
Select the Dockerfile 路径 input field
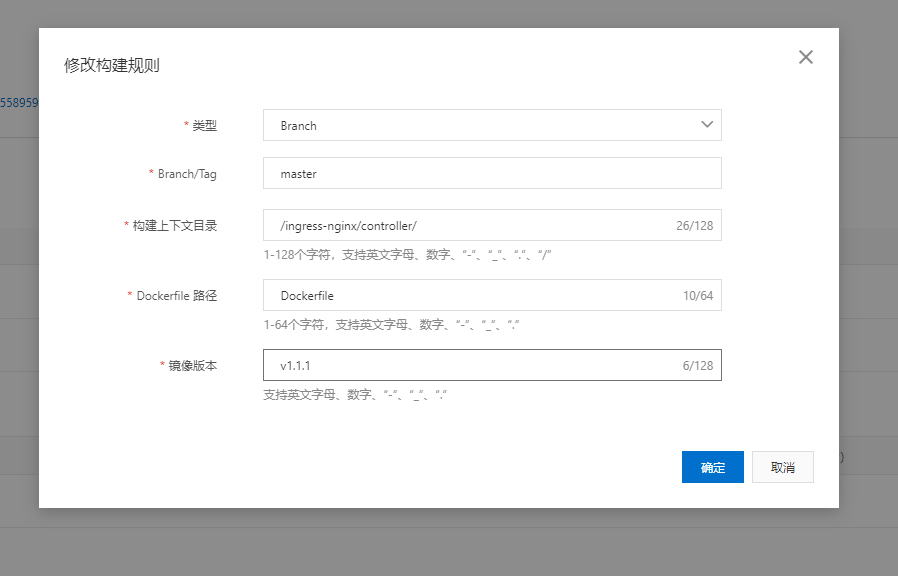click(470, 295)
